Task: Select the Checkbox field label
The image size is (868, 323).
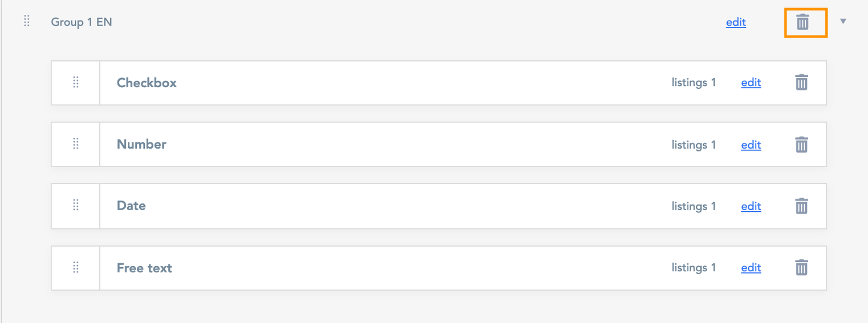Action: [147, 83]
